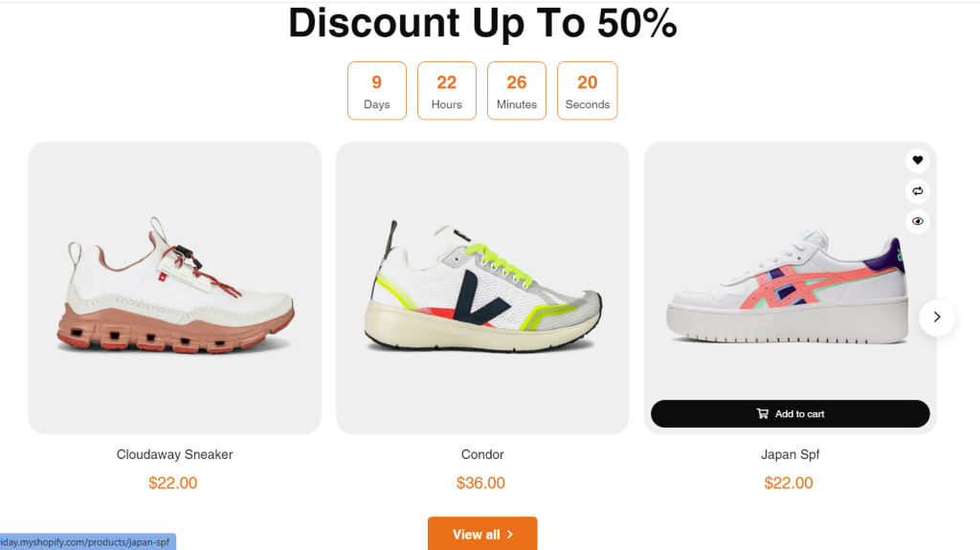Image resolution: width=980 pixels, height=550 pixels.
Task: Open the Japan Spf product title link
Action: tap(790, 454)
